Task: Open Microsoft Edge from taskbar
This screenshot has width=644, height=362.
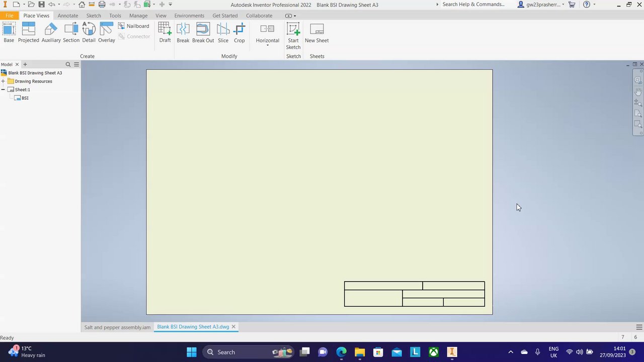Action: click(x=341, y=352)
